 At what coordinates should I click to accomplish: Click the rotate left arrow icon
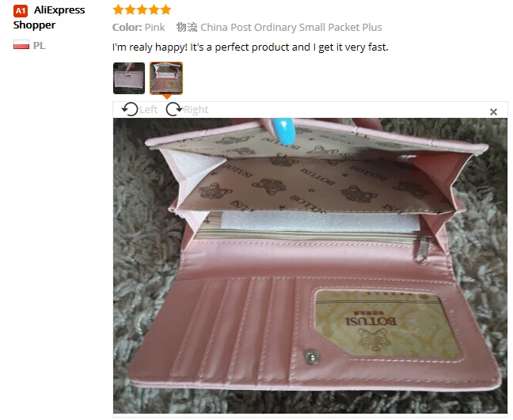click(130, 109)
